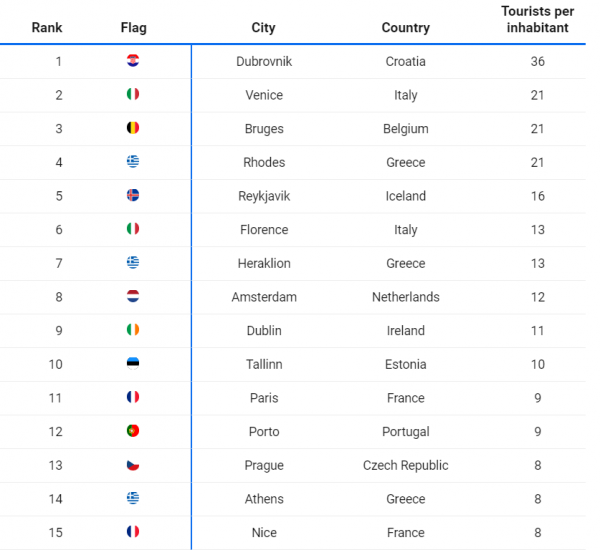Click the Czech flag icon beside Prague
The width and height of the screenshot is (600, 550).
tap(133, 465)
